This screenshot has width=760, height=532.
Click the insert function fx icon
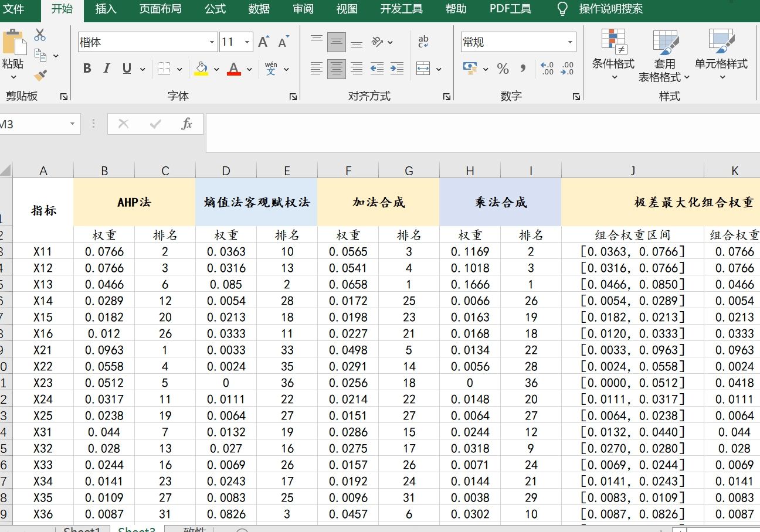click(x=186, y=124)
